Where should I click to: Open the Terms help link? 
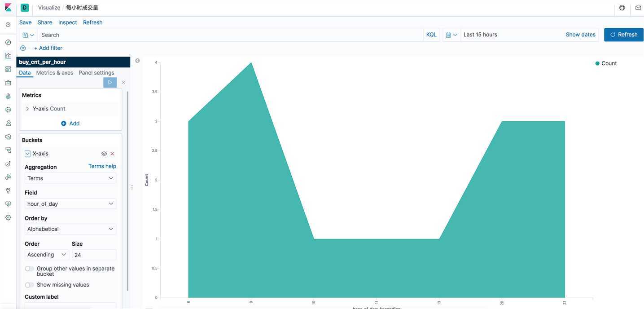click(102, 166)
